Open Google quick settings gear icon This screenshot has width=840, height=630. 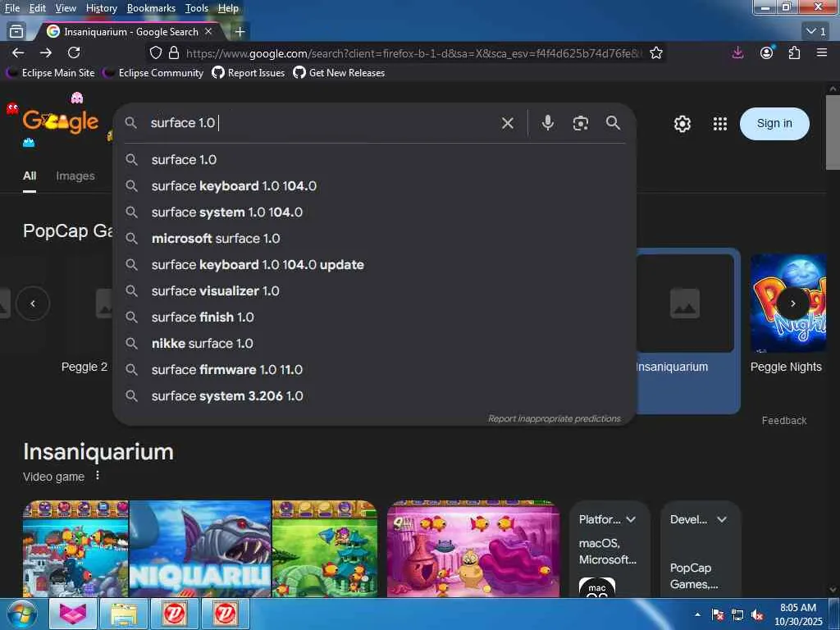(682, 124)
